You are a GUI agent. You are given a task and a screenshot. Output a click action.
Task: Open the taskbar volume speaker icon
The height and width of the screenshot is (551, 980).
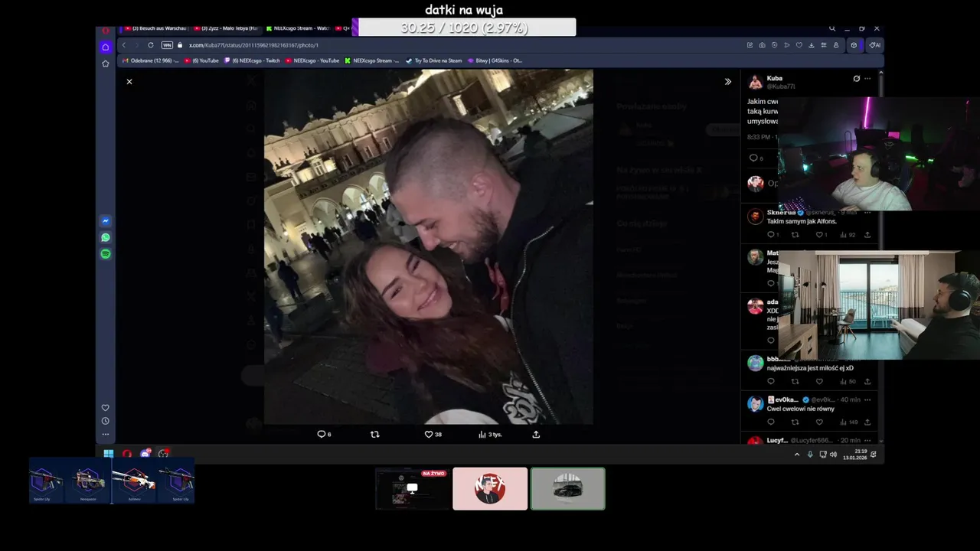pos(833,454)
